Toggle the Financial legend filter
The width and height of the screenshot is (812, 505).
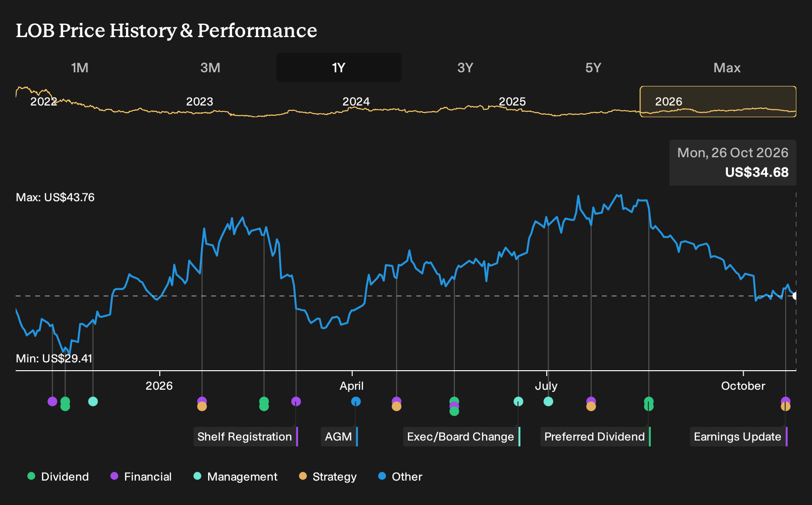(141, 477)
